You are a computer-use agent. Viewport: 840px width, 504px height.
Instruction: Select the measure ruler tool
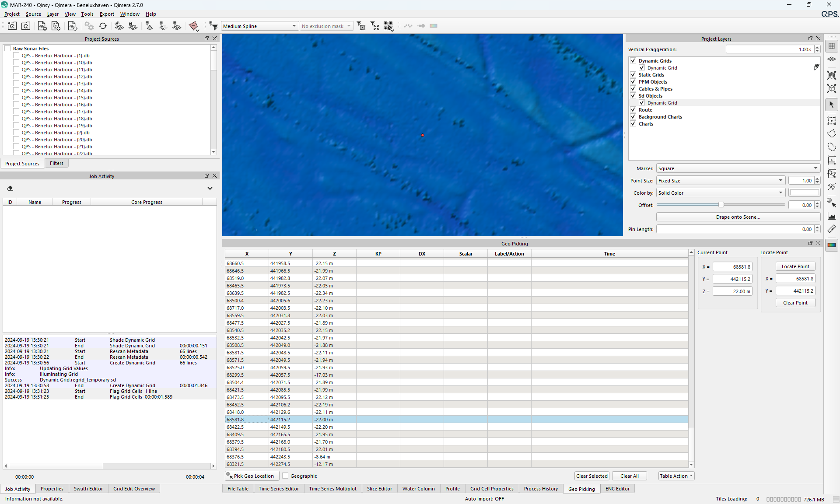point(832,229)
